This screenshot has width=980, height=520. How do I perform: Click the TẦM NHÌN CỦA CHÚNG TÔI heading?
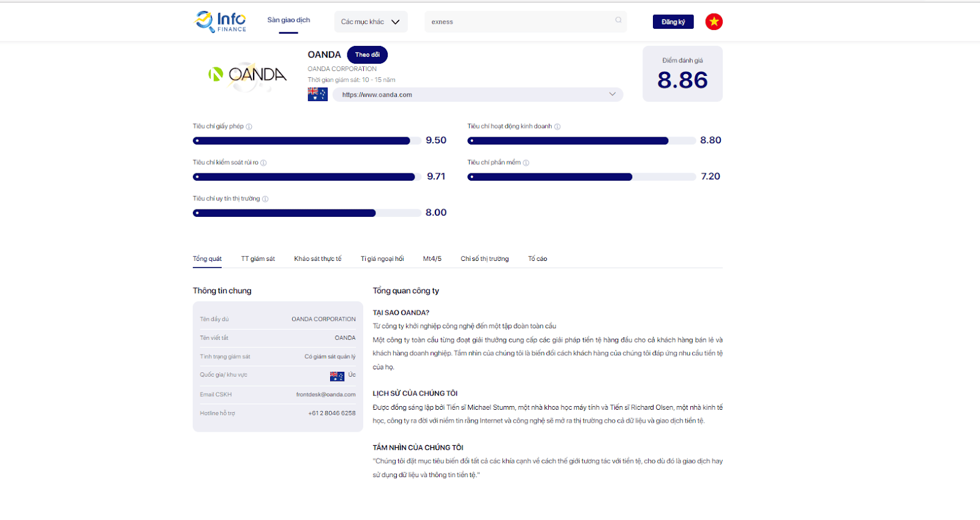pos(418,448)
